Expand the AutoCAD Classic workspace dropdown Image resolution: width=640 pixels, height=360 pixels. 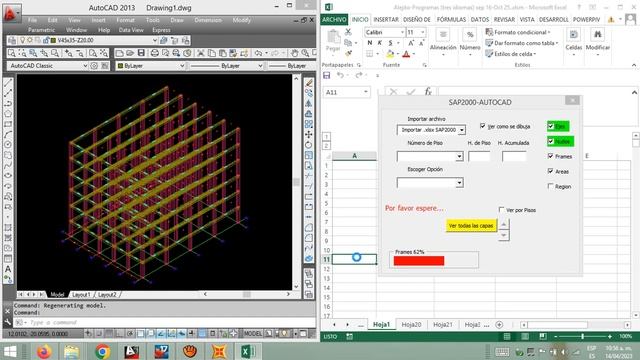(85, 66)
